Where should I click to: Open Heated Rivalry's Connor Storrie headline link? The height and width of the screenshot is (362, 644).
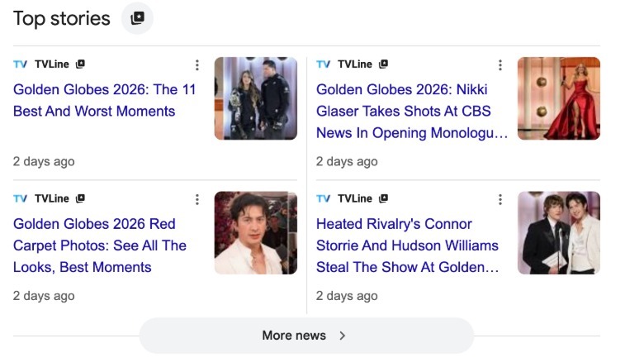pos(407,245)
